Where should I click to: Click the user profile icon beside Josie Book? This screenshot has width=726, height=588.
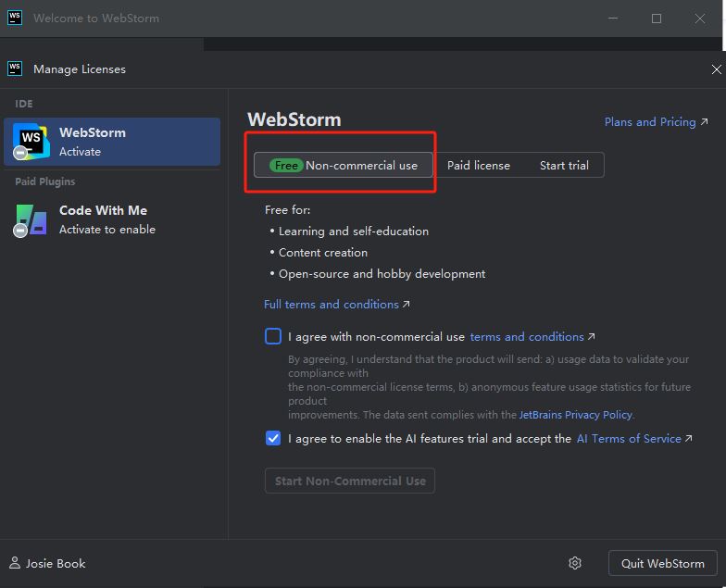tap(15, 563)
